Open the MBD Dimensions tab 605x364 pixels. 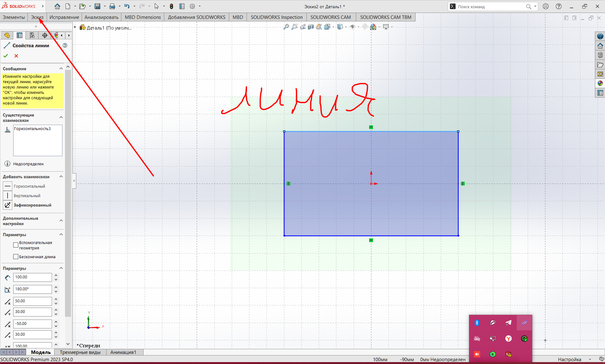[143, 17]
